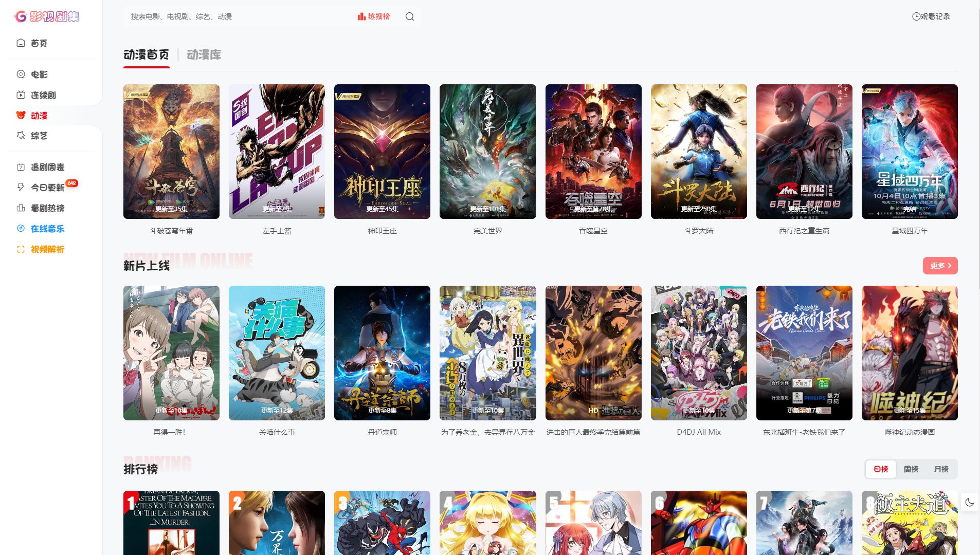Open 追剧周表 weekly schedule
The height and width of the screenshot is (555, 980).
(x=40, y=167)
